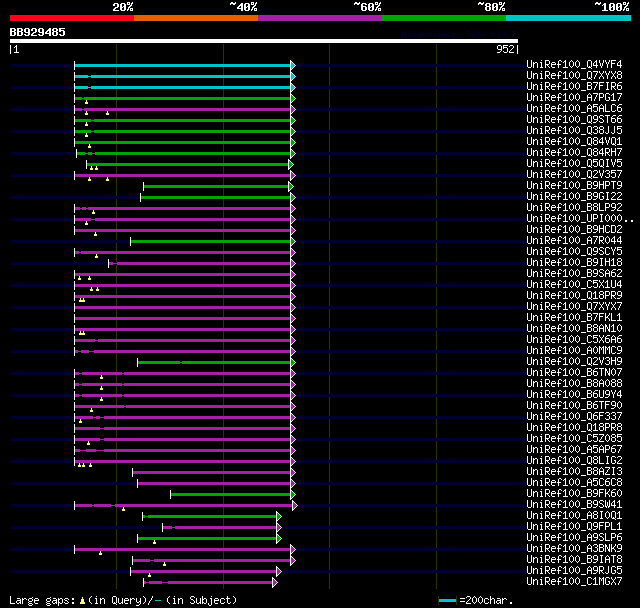
Task: Select UniRef100_B7FKL1 entry
Action: 574,318
